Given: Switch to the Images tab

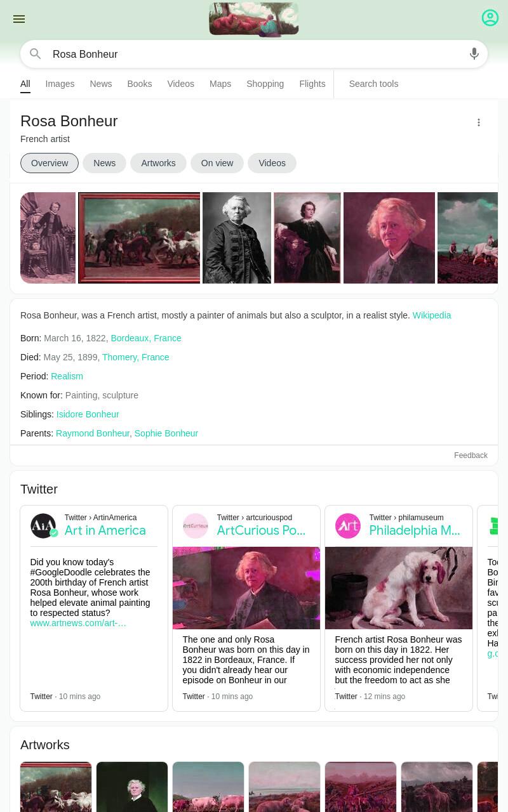Looking at the screenshot, I should 60,84.
